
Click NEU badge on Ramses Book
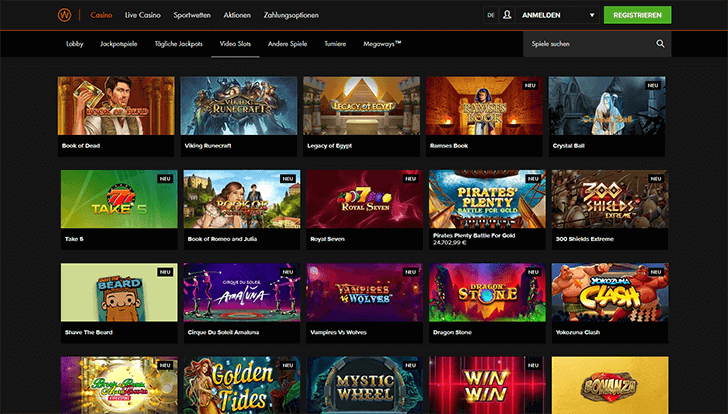pos(530,85)
